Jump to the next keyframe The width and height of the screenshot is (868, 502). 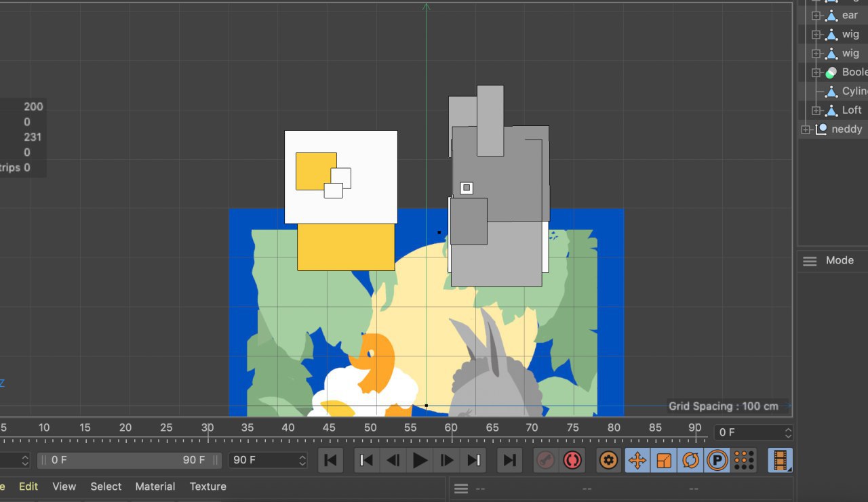pyautogui.click(x=474, y=461)
